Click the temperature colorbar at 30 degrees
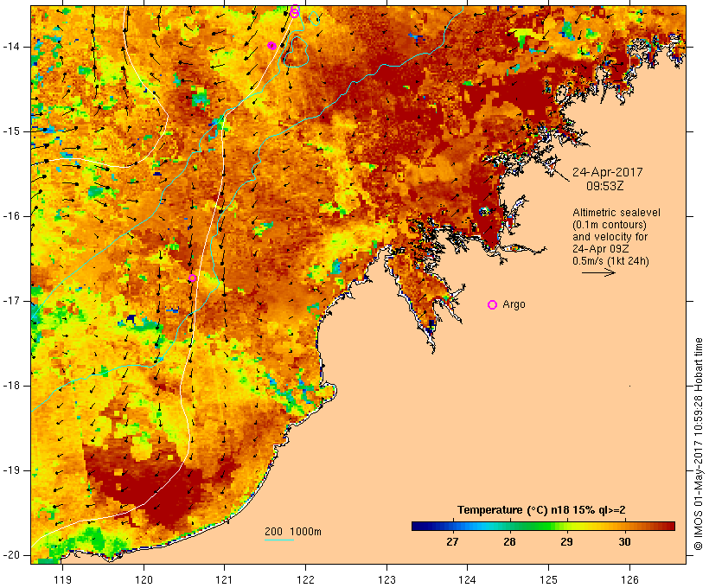709x588 pixels. click(x=624, y=526)
